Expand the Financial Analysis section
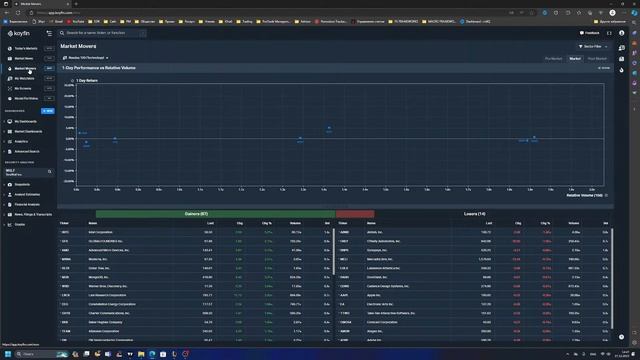 tap(27, 204)
